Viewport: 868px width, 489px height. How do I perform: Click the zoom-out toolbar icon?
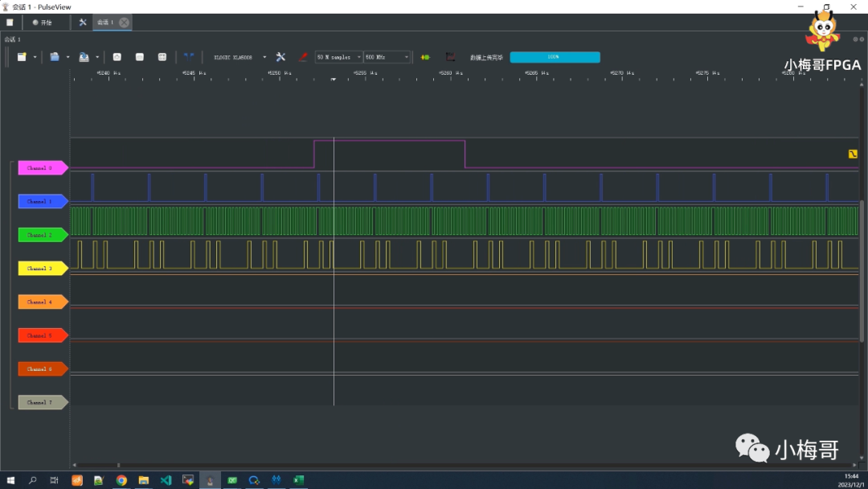(140, 57)
